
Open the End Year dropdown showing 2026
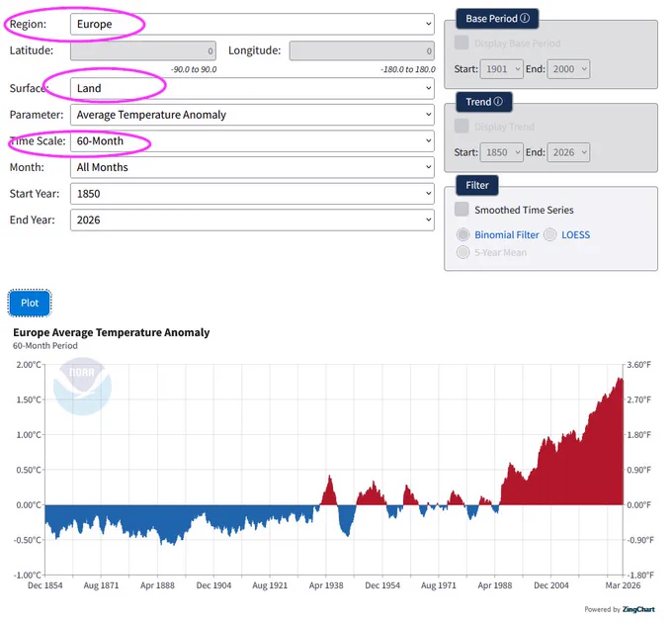coord(252,221)
